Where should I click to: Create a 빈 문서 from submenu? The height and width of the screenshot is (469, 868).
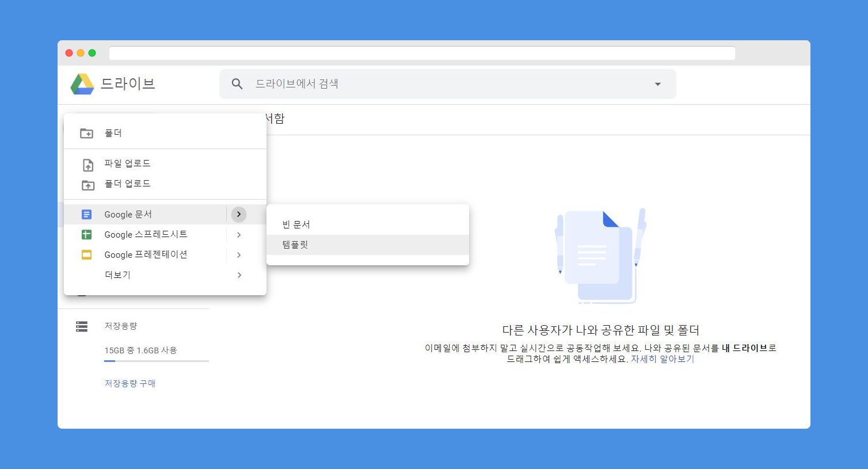click(x=368, y=224)
